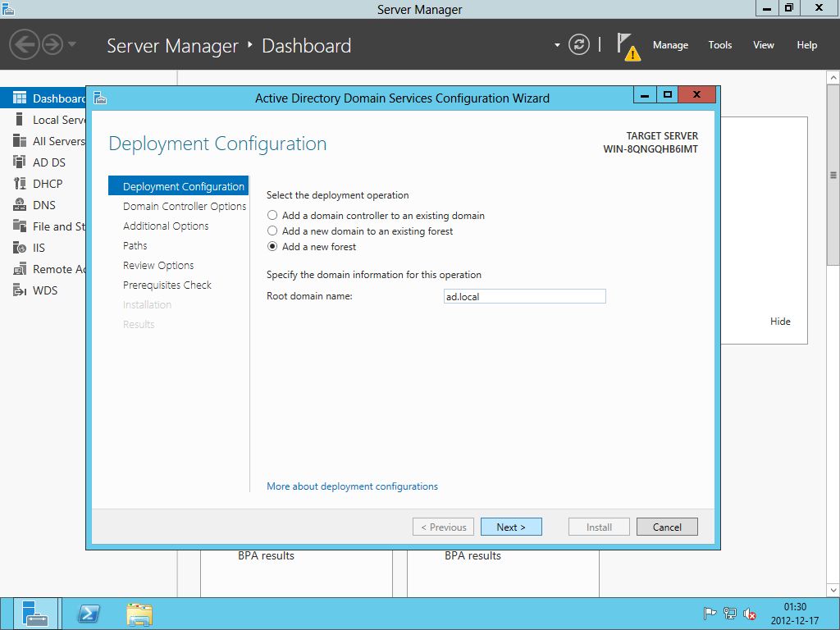Click left BPA results text in dashboard
Screen dimensions: 840x630
click(267, 555)
